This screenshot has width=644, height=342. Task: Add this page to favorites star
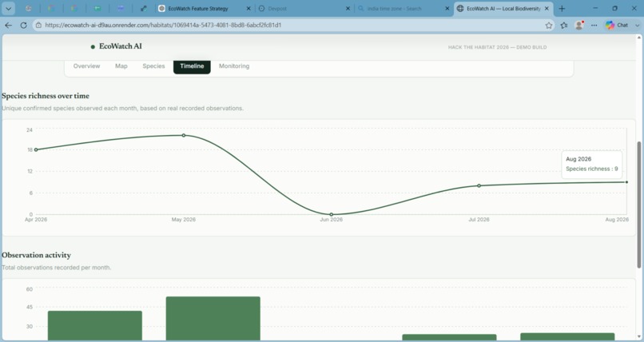tap(549, 25)
